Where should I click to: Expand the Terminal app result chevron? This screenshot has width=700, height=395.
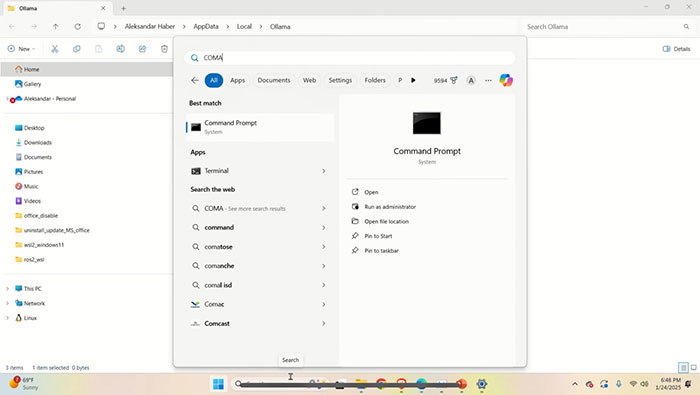[324, 171]
